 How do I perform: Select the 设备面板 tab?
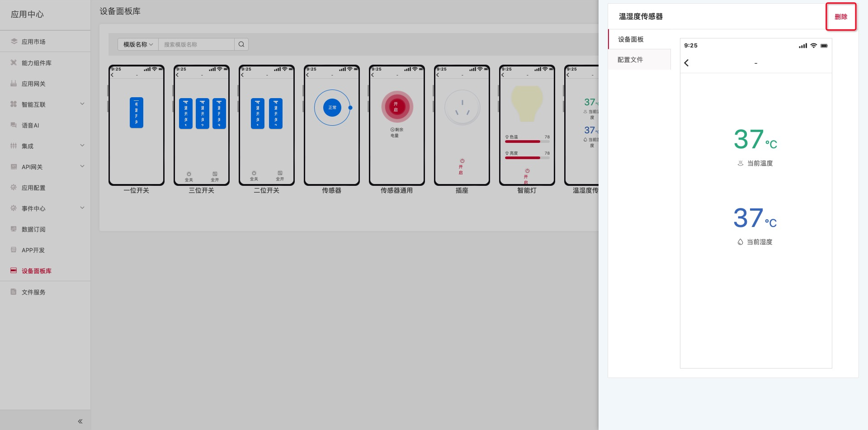[631, 39]
